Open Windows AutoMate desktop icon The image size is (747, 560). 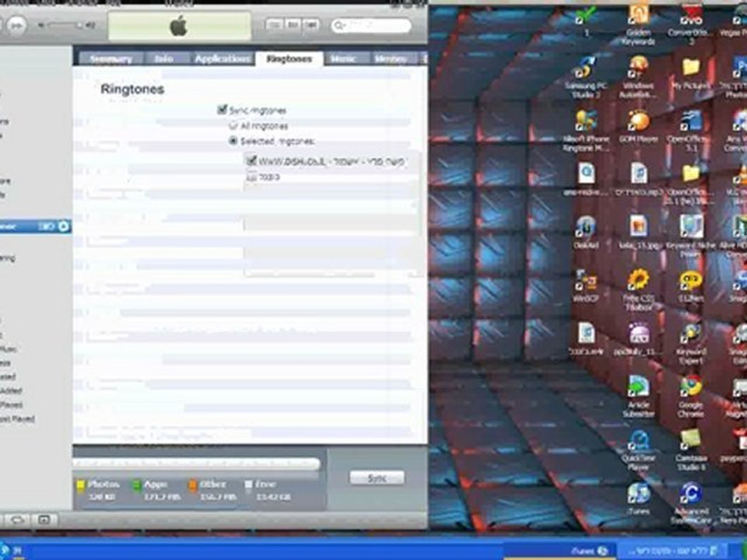[x=638, y=78]
